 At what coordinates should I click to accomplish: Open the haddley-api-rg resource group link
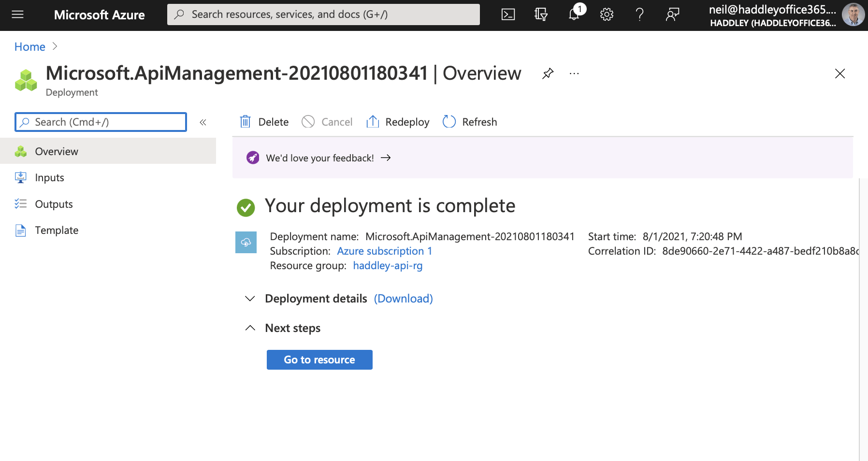click(x=388, y=266)
